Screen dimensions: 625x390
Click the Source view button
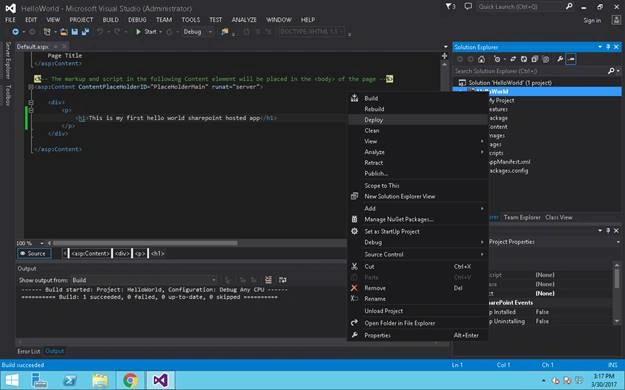pyautogui.click(x=34, y=254)
